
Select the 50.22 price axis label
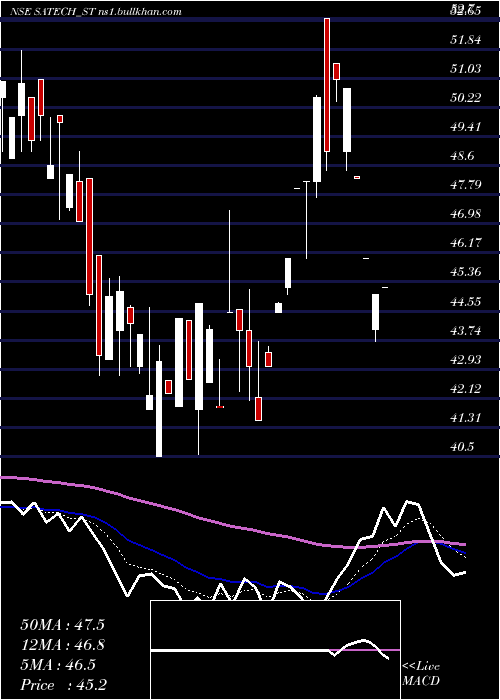coord(466,98)
